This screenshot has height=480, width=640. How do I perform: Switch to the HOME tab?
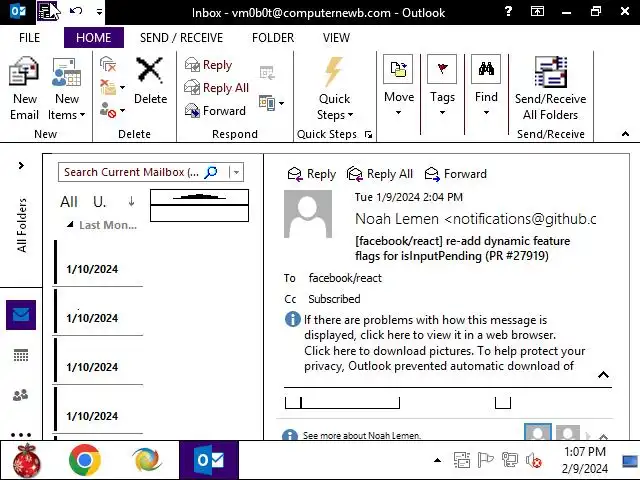(93, 38)
